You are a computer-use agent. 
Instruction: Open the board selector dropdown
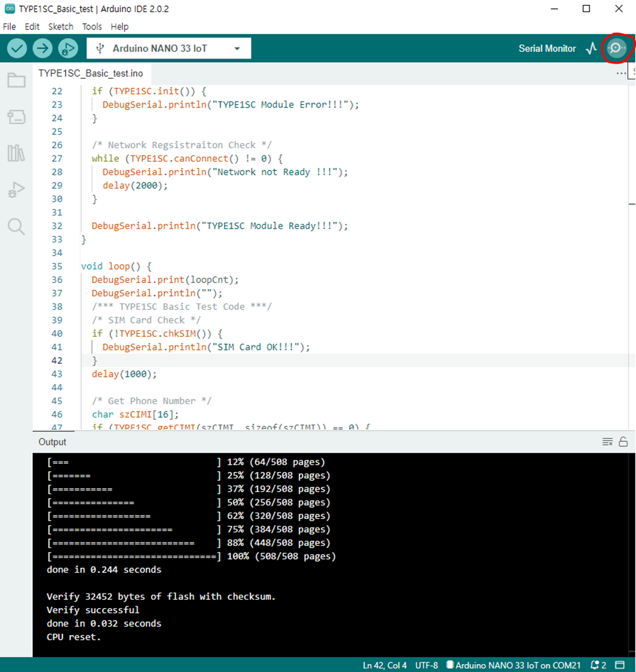[169, 48]
